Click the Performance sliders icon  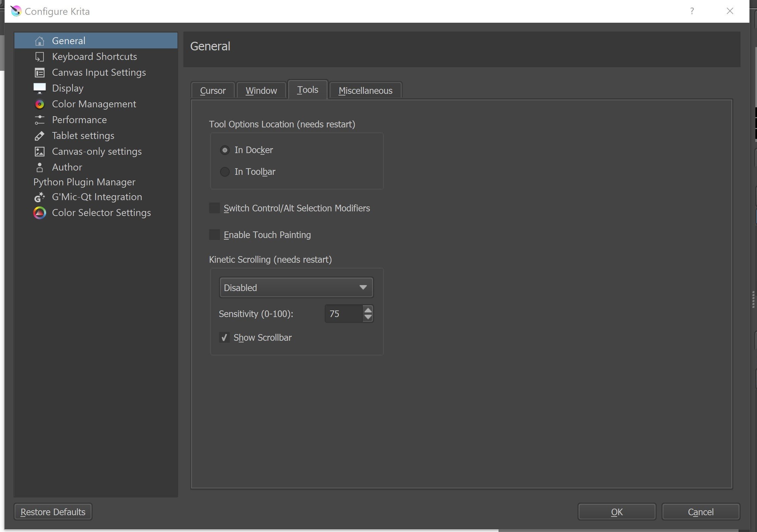(40, 120)
